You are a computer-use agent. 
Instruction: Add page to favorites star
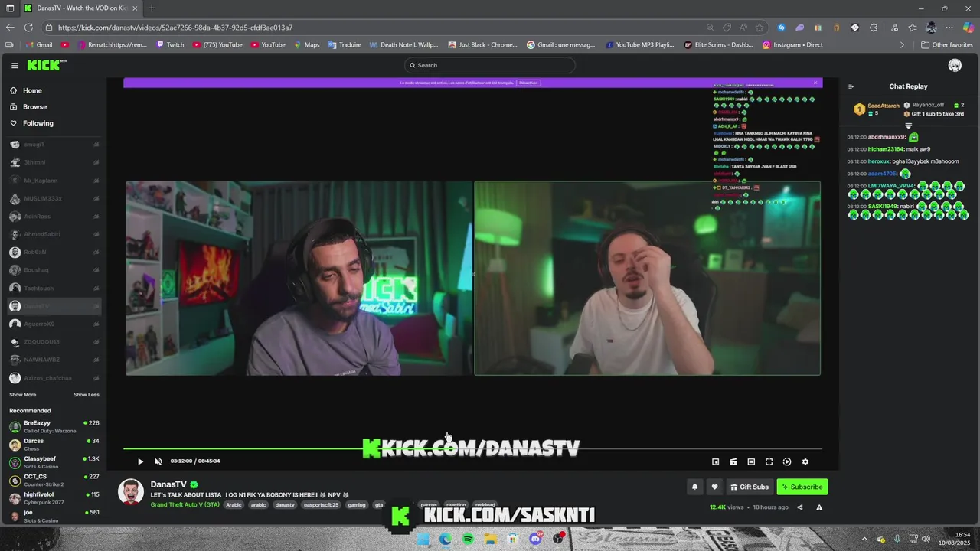tap(759, 28)
